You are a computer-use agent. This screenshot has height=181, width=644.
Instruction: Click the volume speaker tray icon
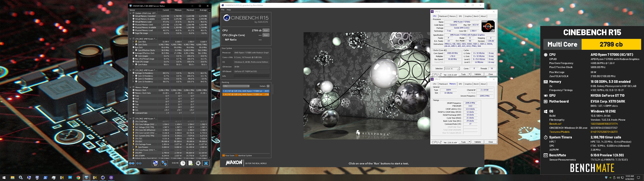coord(618,178)
